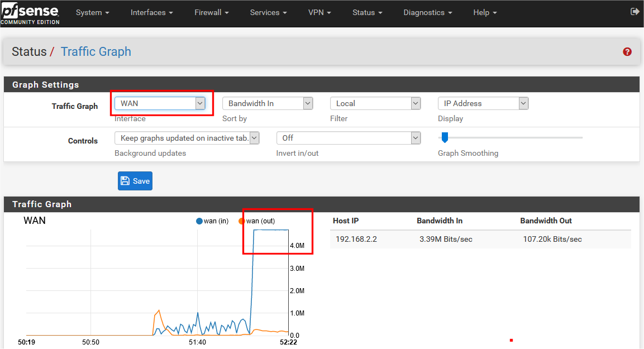Open the Interfaces menu
644x349 pixels.
pos(151,13)
